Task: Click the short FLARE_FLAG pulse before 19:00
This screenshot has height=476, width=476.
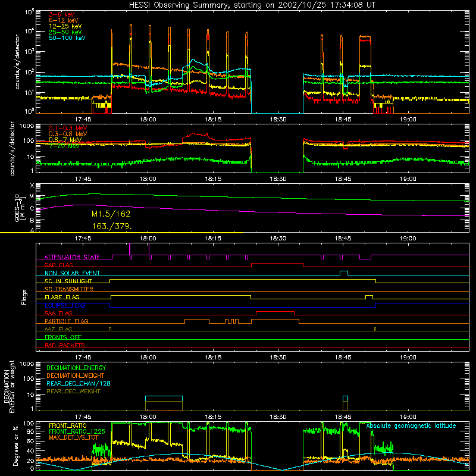Action: coord(369,297)
